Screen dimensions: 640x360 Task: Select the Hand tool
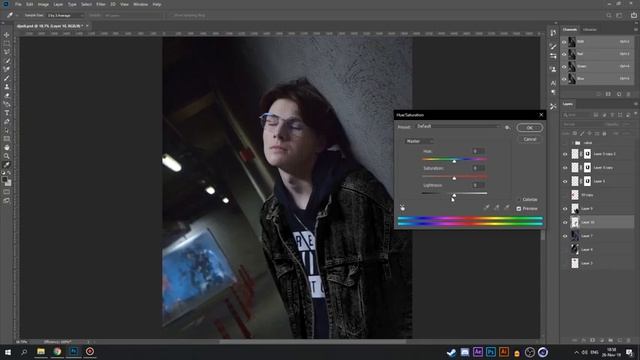tap(7, 147)
